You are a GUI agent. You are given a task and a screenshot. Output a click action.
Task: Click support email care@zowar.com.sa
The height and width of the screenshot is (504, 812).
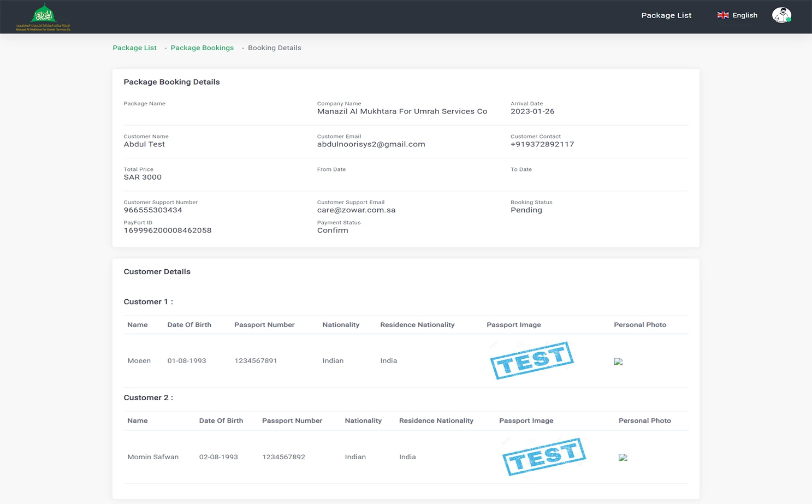coord(357,210)
